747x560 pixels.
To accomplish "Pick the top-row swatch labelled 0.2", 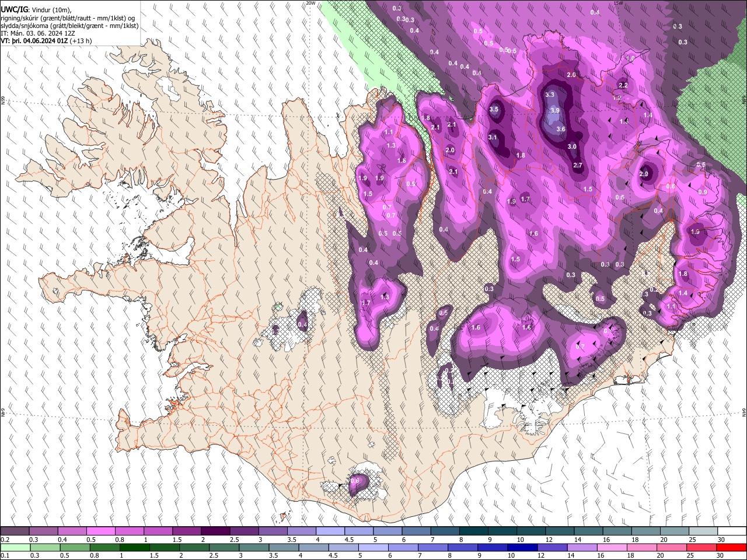I will click(15, 531).
